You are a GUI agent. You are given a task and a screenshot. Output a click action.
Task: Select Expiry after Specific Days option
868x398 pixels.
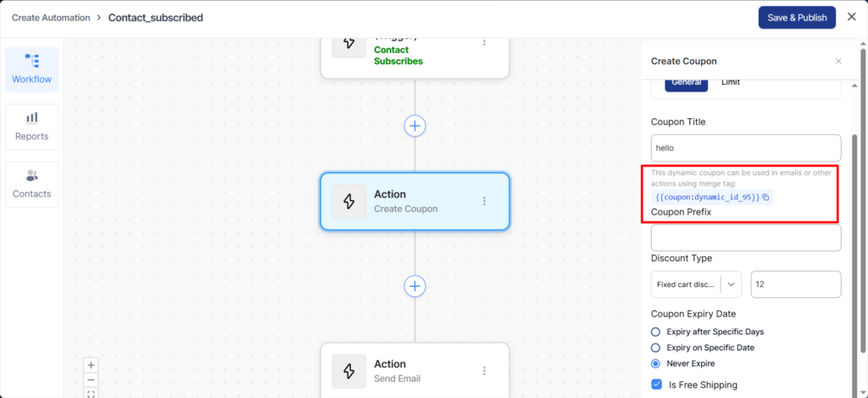[x=655, y=332]
